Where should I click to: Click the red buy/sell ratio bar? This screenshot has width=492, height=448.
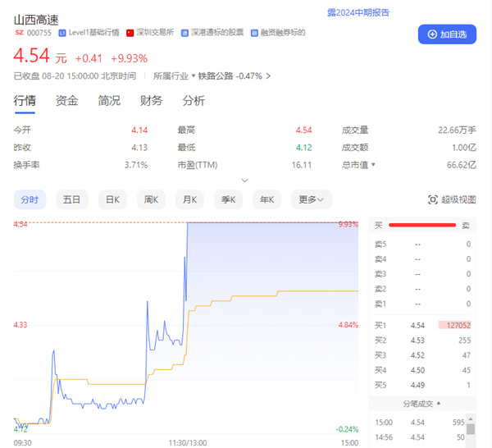tap(421, 225)
